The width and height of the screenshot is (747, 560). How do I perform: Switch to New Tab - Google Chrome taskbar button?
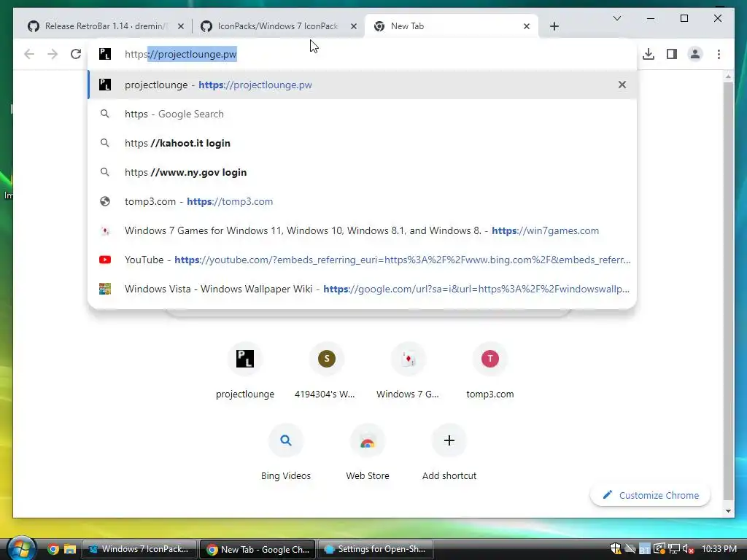258,549
